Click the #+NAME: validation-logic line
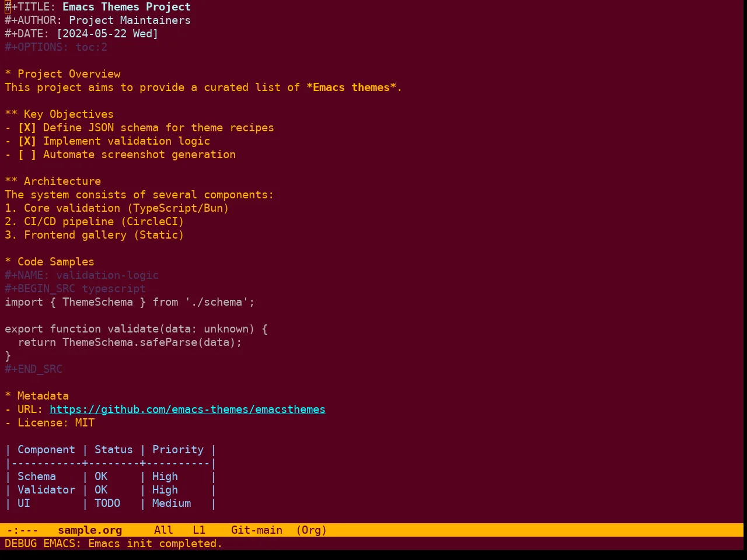This screenshot has height=560, width=747. coord(82,275)
